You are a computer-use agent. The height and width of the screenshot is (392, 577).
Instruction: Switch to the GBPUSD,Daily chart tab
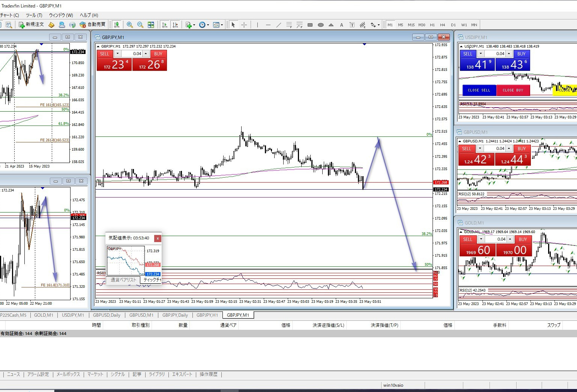(107, 315)
